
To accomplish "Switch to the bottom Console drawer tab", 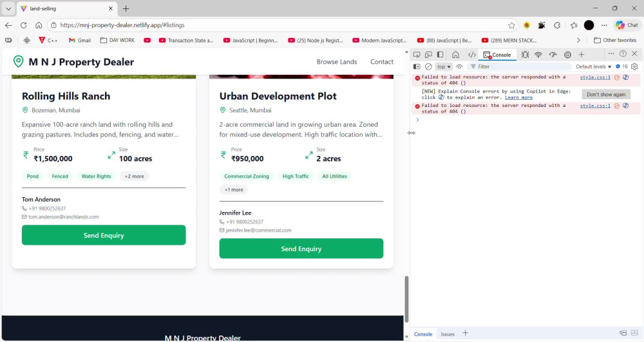I will click(423, 334).
